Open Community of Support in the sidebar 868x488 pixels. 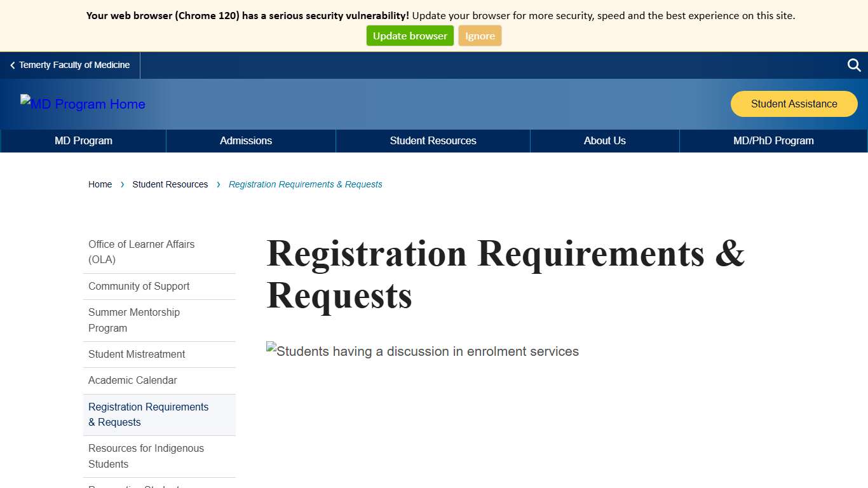coord(139,286)
